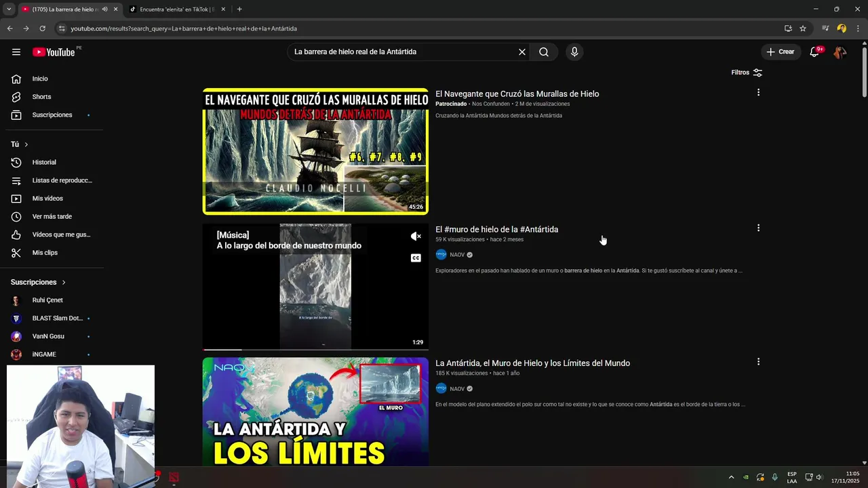
Task: Open Suscripciones in the sidebar
Action: (53, 115)
